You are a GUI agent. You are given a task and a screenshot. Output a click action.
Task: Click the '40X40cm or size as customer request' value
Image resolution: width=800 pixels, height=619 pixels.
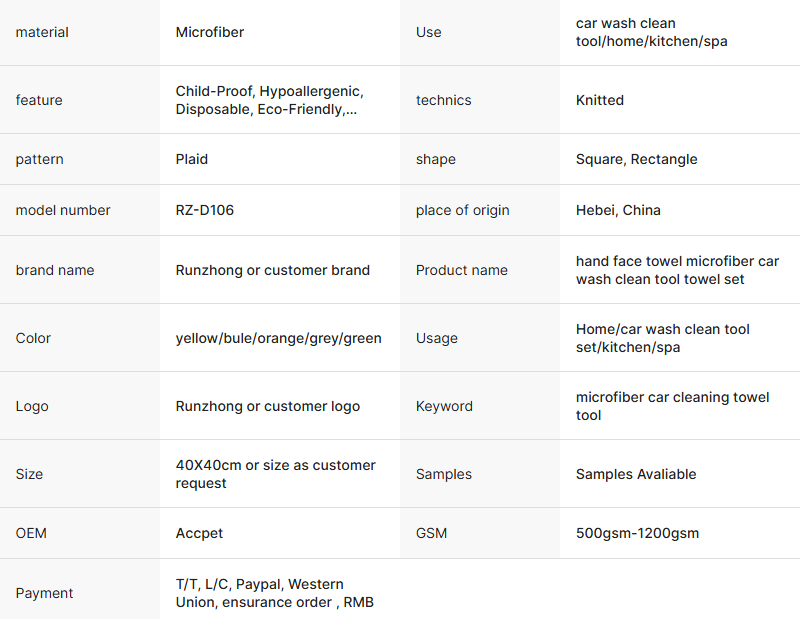(275, 474)
